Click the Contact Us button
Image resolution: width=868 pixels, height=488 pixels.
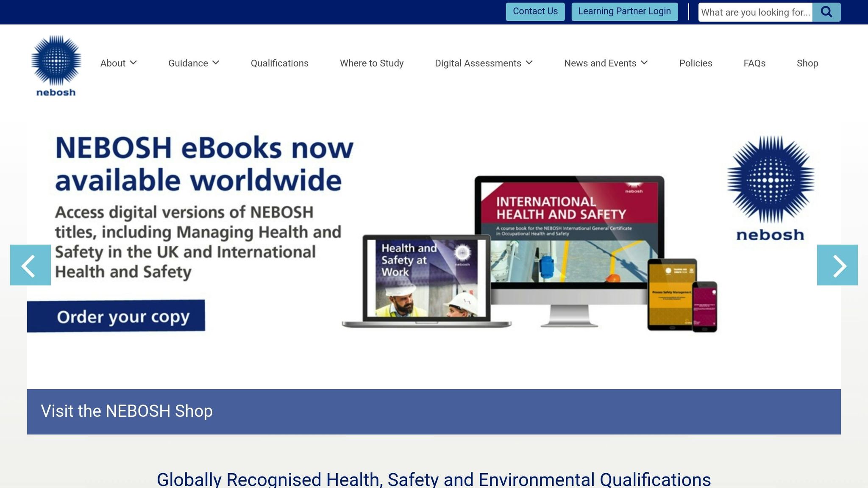535,12
